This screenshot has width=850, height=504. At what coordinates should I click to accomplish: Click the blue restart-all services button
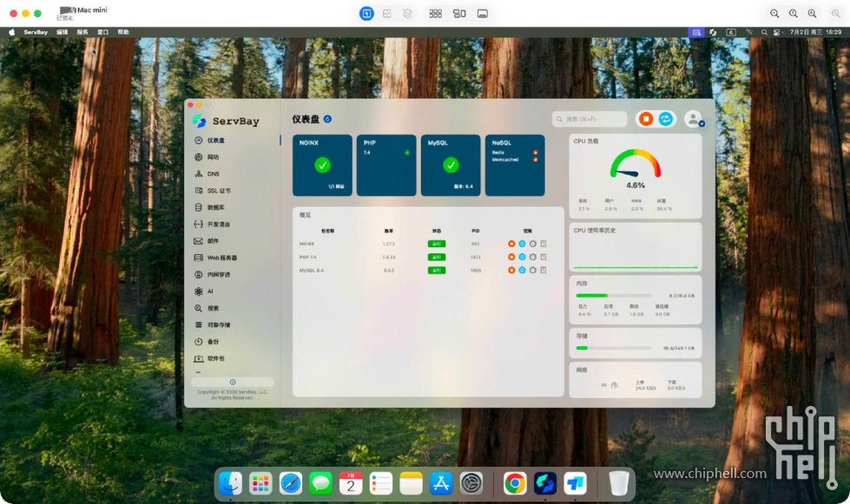pyautogui.click(x=666, y=119)
